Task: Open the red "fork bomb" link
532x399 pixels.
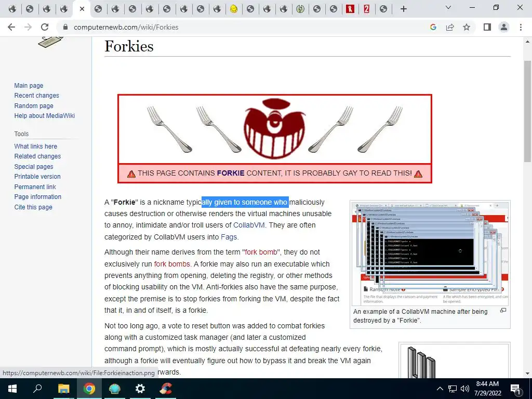Action: [x=261, y=252]
